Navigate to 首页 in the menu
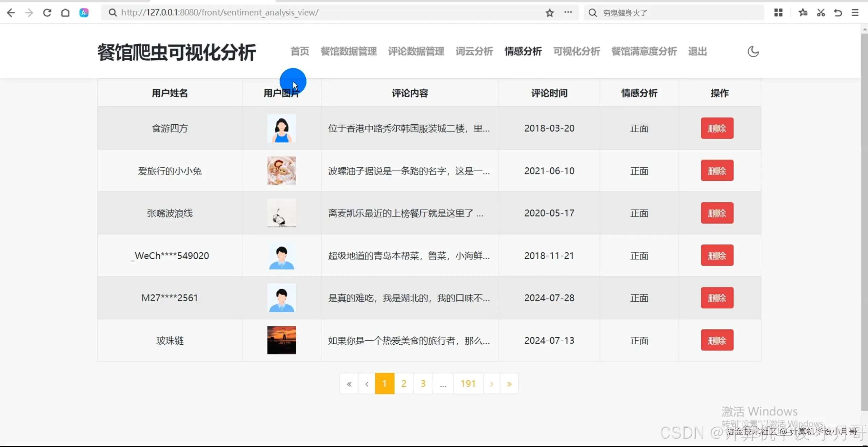Viewport: 868px width, 447px height. 299,52
